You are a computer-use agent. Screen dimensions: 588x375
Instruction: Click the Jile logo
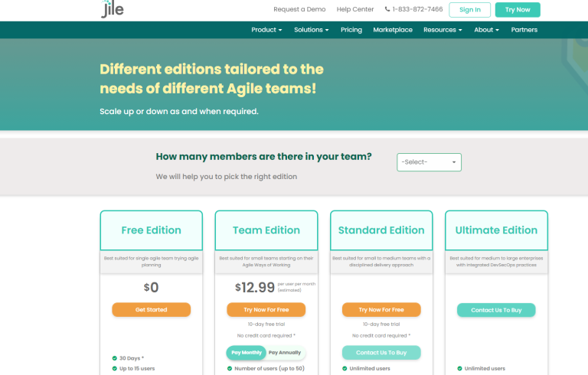[113, 10]
